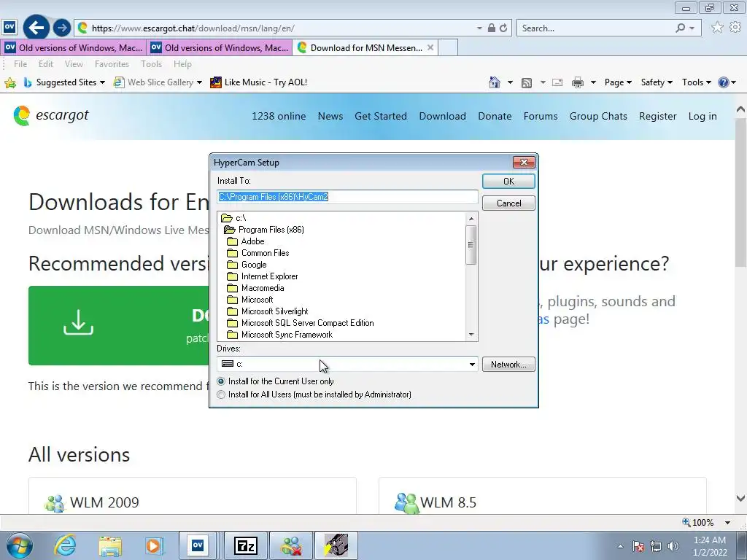Click OK in HyperCam Setup
The height and width of the screenshot is (560, 747).
[508, 182]
